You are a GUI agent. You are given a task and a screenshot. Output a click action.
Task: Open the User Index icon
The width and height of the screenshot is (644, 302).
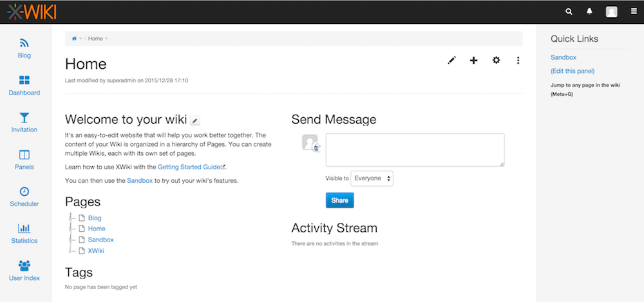(x=24, y=265)
